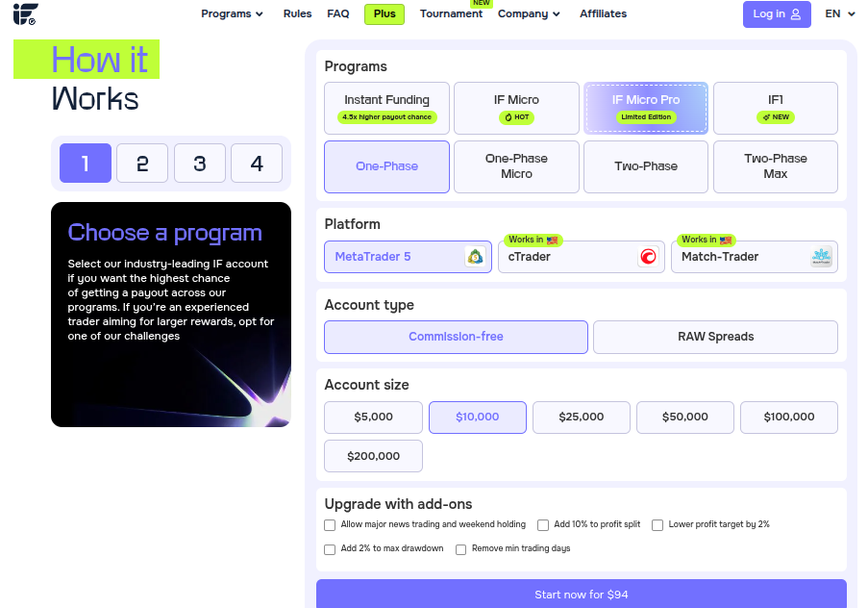Go to the FAQ section
868x608 pixels.
point(338,14)
